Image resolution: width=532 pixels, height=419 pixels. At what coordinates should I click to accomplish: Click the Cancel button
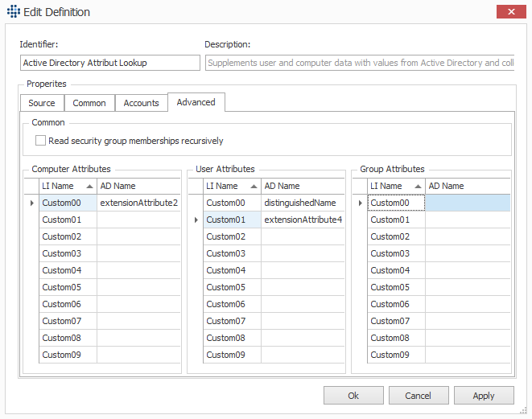click(419, 396)
